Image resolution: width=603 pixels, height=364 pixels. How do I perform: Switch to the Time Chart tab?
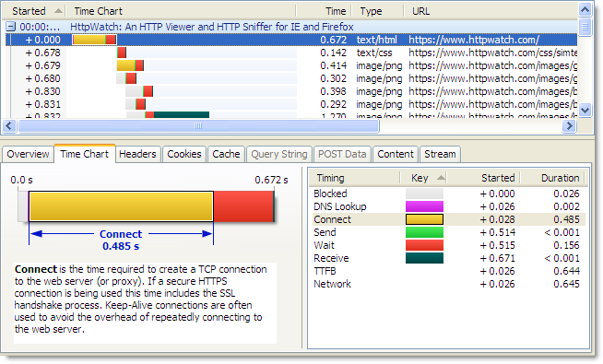(85, 154)
